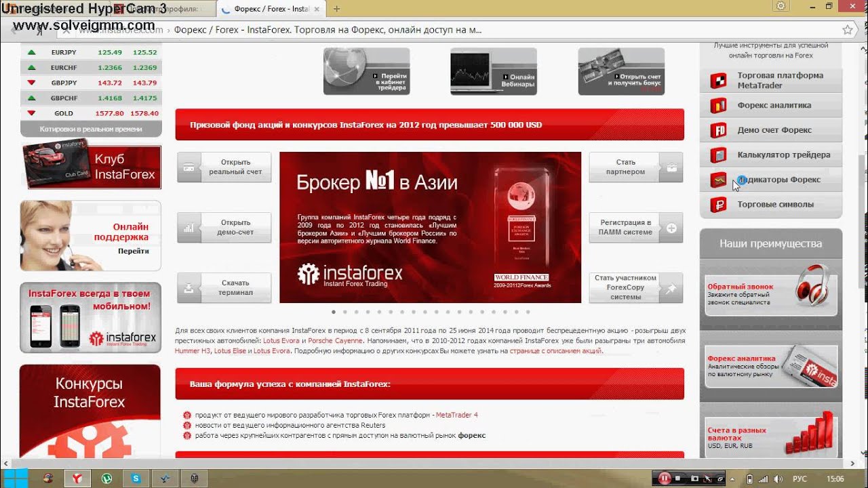Open the Открыть счет и получить бонус banner
The image size is (868, 488).
tap(621, 71)
